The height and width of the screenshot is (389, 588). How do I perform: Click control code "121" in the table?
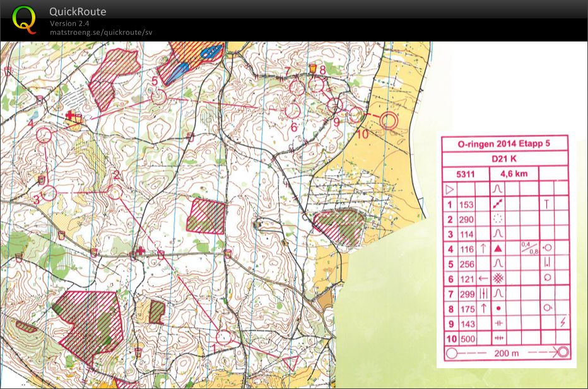(x=466, y=279)
